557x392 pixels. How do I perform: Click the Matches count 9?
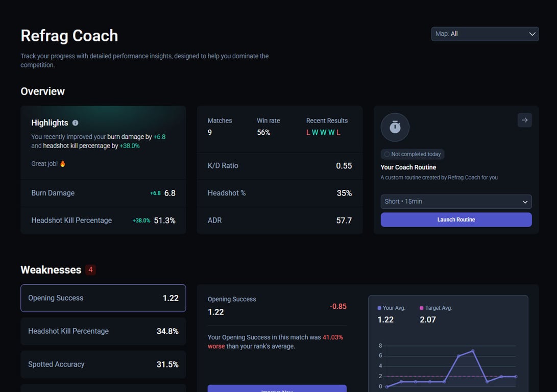pyautogui.click(x=210, y=132)
